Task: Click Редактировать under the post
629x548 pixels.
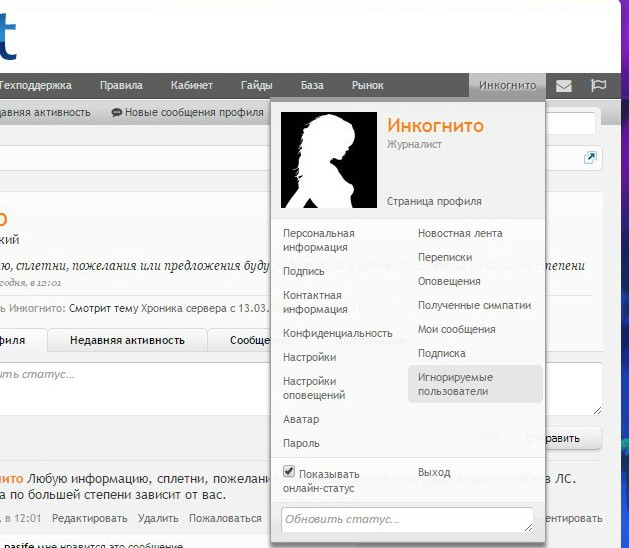Action: coord(89,518)
